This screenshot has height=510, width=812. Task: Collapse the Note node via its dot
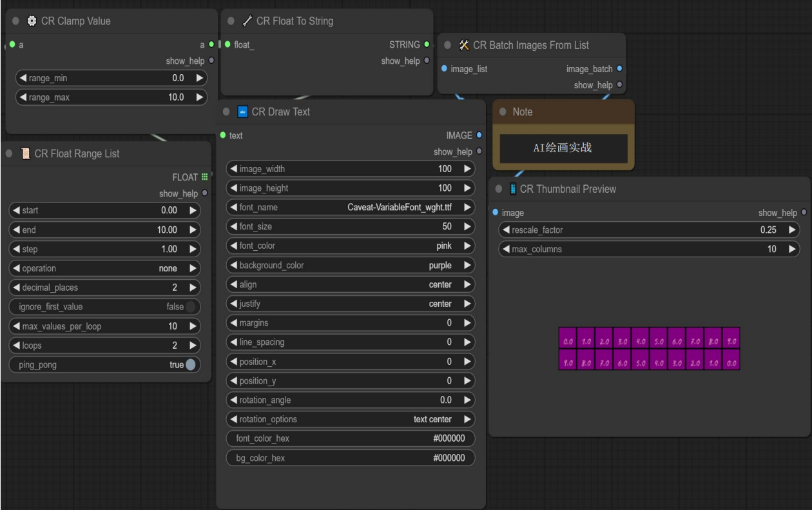pos(503,112)
